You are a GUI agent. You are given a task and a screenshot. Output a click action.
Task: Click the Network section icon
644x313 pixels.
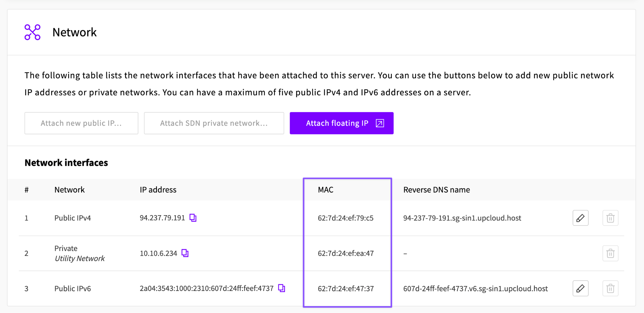(x=32, y=32)
